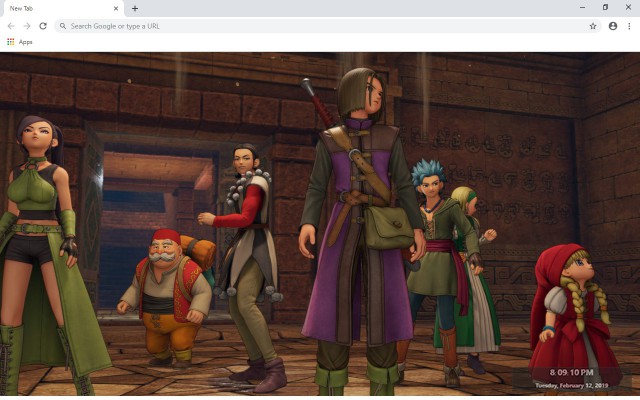Click the back navigation arrow
The width and height of the screenshot is (640, 400).
[11, 26]
